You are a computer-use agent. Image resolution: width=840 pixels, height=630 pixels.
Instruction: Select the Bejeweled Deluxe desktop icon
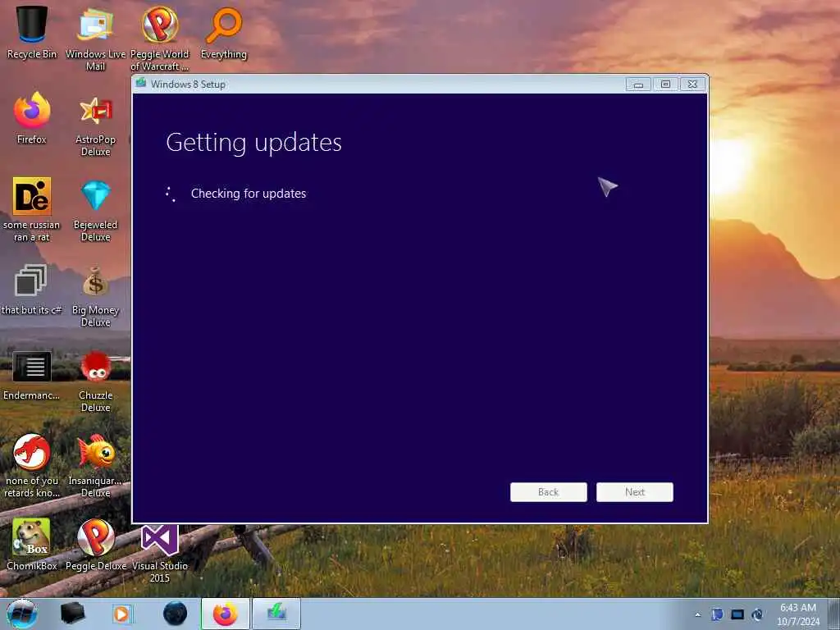pyautogui.click(x=95, y=210)
